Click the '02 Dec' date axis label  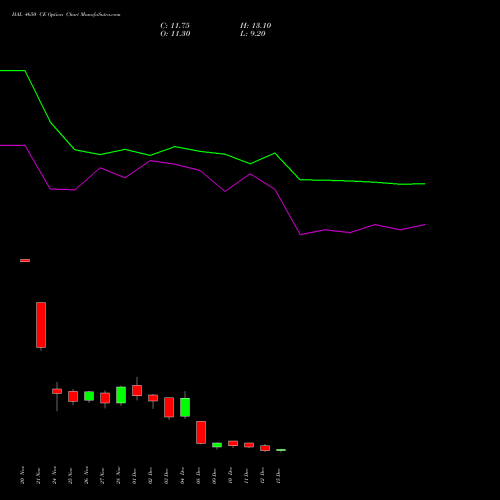(150, 476)
